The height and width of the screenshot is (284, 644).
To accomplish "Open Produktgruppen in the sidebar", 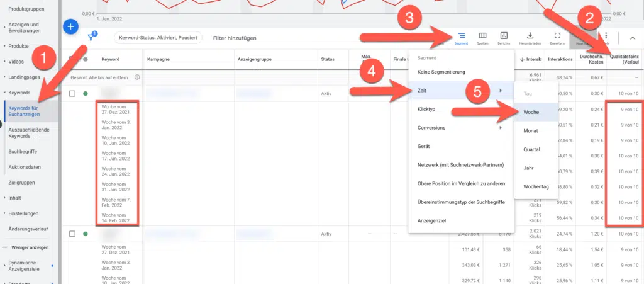I will pyautogui.click(x=26, y=9).
